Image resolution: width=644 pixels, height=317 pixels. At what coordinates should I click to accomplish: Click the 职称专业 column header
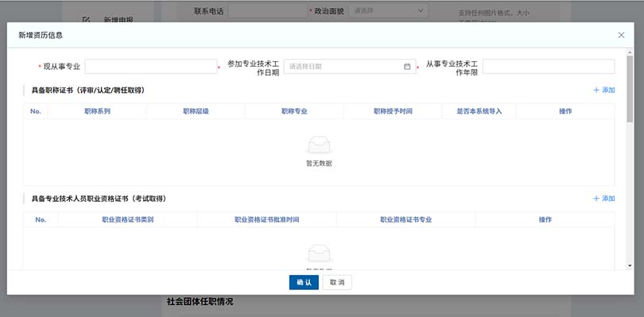pyautogui.click(x=294, y=111)
